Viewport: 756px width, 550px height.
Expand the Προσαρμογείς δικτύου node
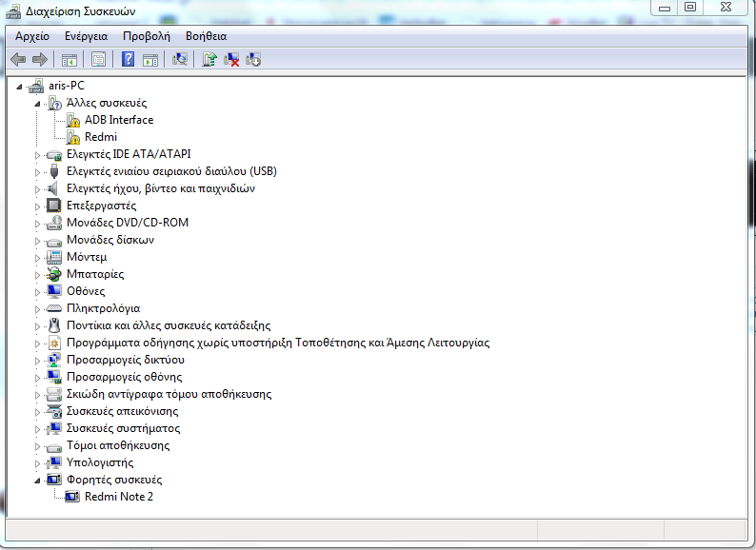[x=38, y=360]
